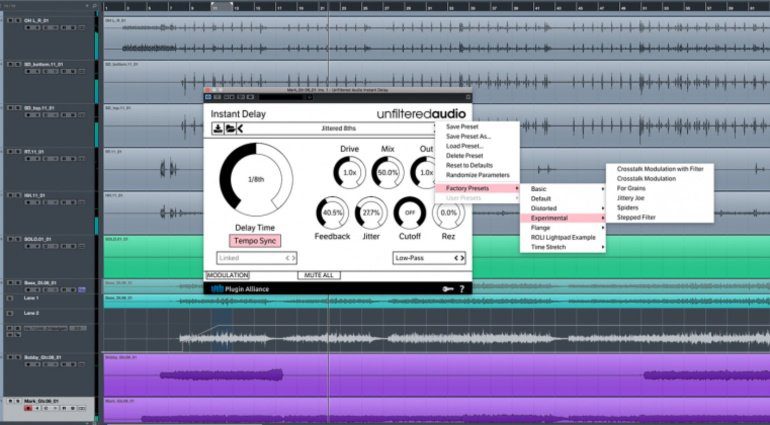770x425 pixels.
Task: Open the MODULATION section
Action: [x=227, y=274]
